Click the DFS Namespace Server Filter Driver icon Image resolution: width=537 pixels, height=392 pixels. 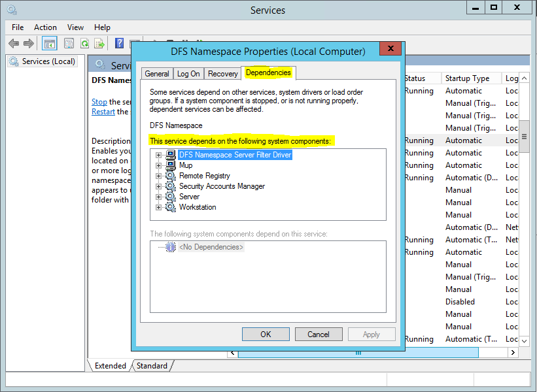click(x=171, y=155)
